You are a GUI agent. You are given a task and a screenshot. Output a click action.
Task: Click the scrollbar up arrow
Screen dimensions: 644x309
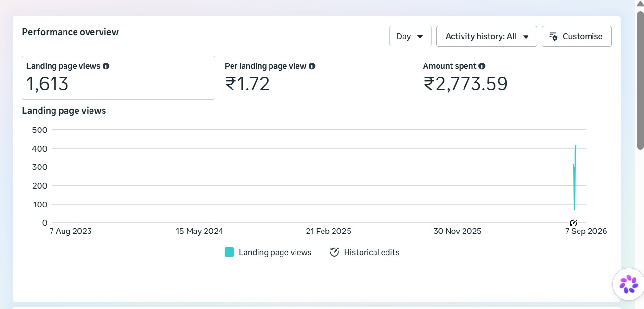(x=640, y=4)
